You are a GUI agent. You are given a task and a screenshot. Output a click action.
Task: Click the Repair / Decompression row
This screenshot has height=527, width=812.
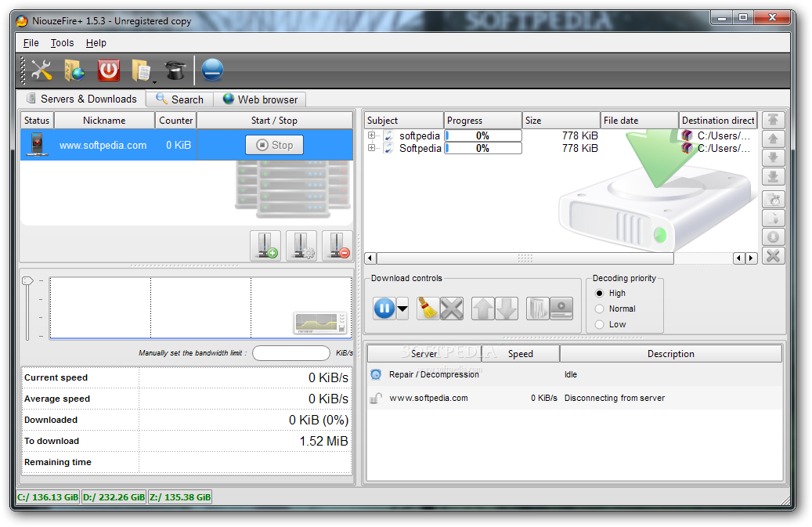[x=575, y=374]
